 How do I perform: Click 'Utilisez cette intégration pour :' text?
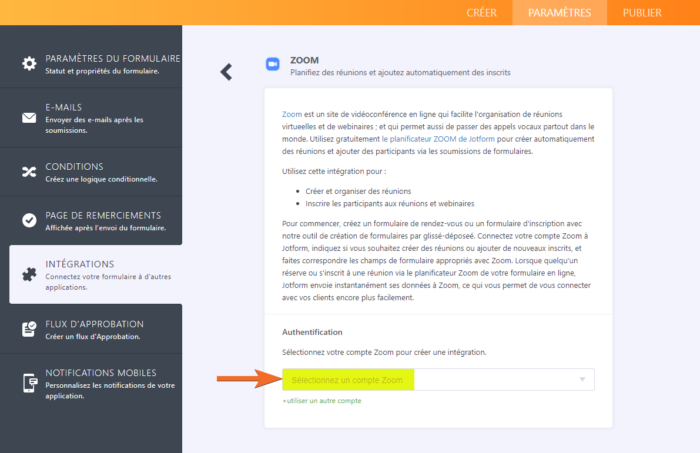tap(334, 171)
